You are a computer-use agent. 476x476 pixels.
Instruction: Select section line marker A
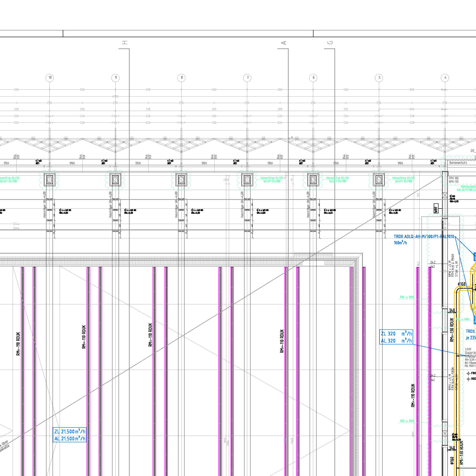[284, 43]
